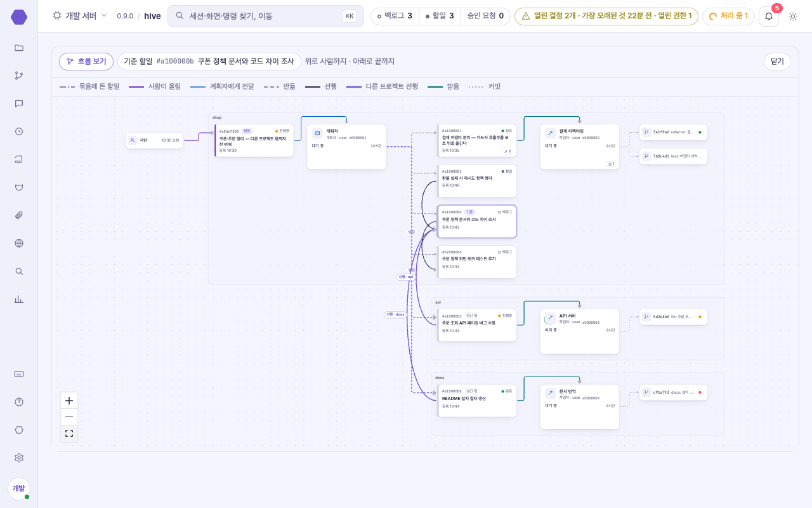Open the settings gear in sidebar
Screen dimensions: 812x508
(x=19, y=458)
